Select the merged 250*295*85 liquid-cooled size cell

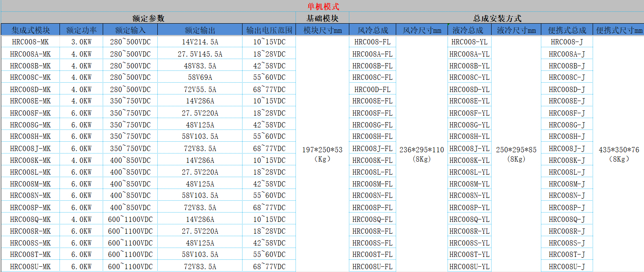516,154
